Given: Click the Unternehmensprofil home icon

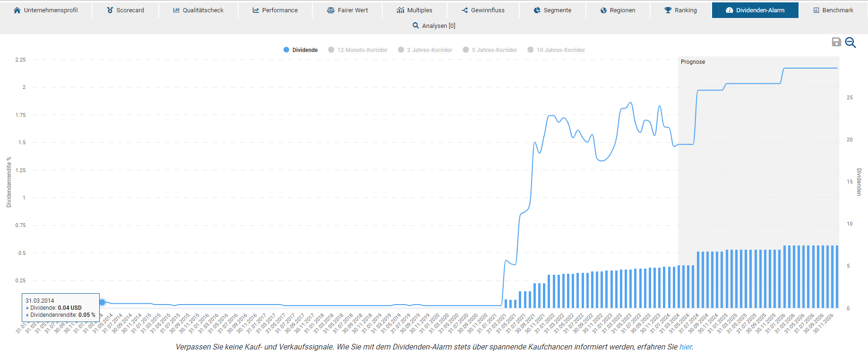Looking at the screenshot, I should [x=17, y=10].
